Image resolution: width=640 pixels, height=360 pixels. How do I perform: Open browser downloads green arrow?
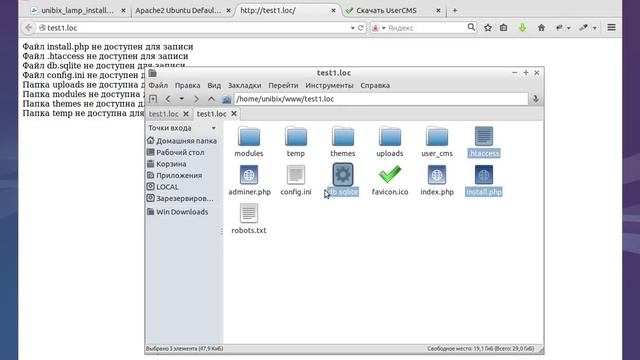tap(522, 28)
